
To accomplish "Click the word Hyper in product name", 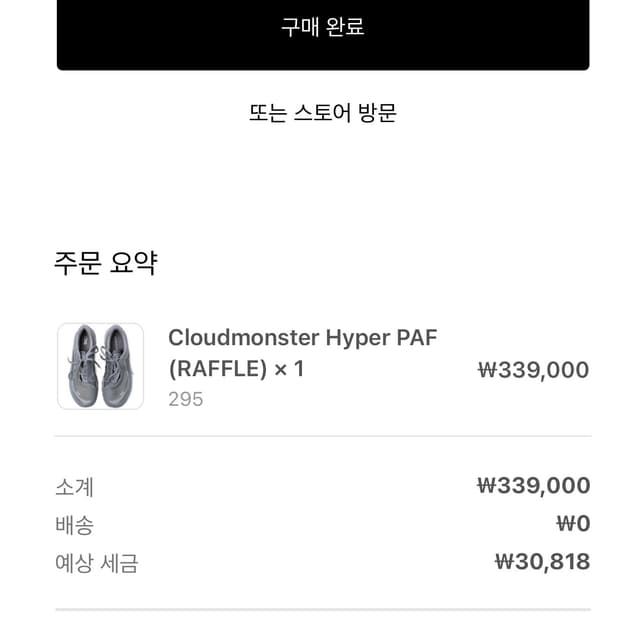I will pos(357,338).
